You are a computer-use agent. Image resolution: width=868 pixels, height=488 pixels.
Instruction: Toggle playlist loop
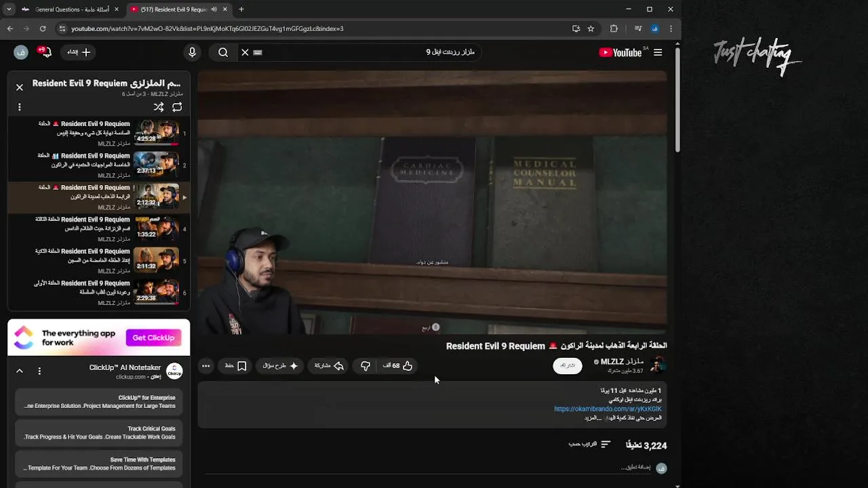[x=177, y=107]
